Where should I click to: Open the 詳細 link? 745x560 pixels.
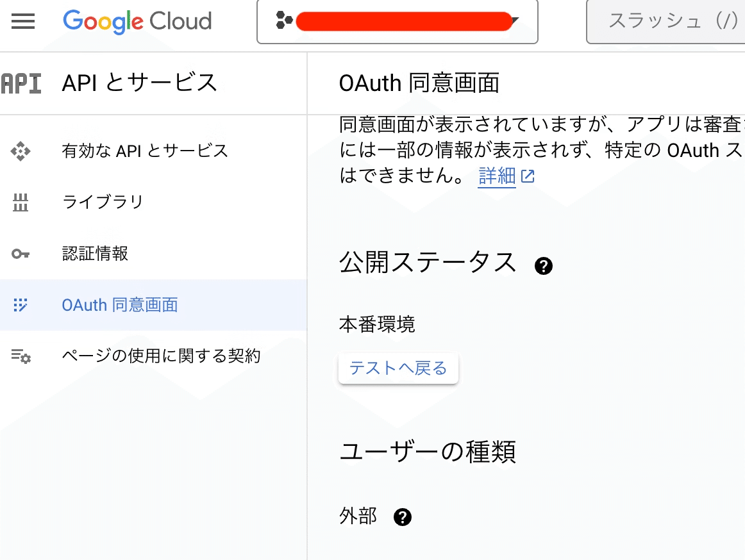coord(496,176)
